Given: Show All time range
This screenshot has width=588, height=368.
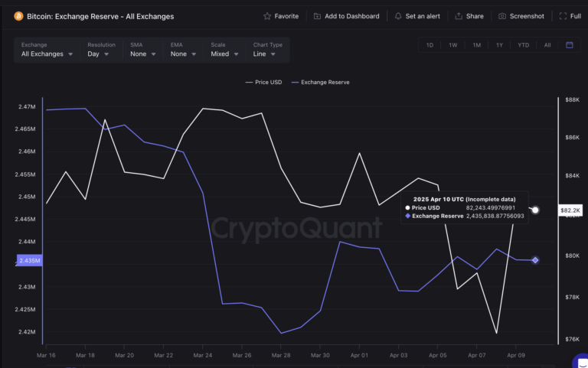Looking at the screenshot, I should point(547,45).
